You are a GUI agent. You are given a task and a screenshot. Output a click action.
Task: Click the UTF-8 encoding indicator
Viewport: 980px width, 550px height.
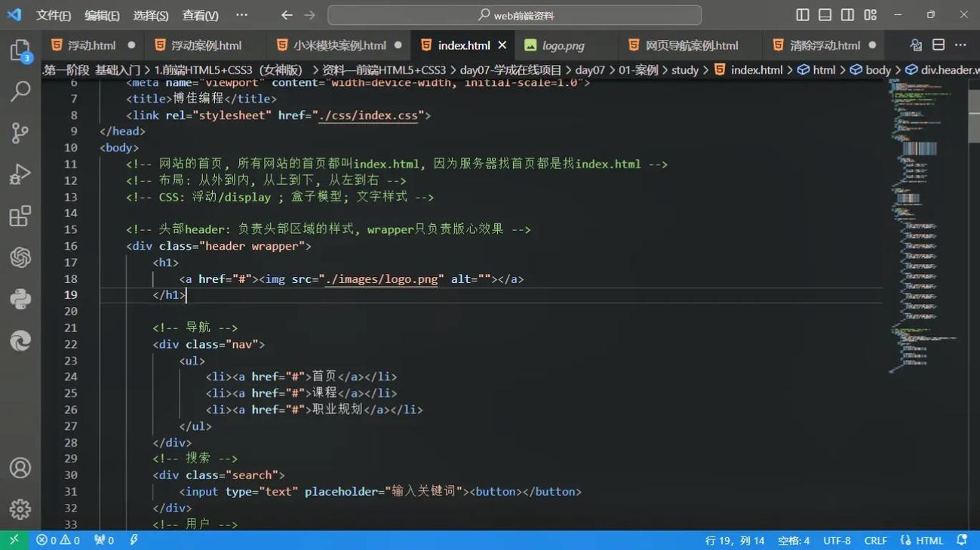837,540
